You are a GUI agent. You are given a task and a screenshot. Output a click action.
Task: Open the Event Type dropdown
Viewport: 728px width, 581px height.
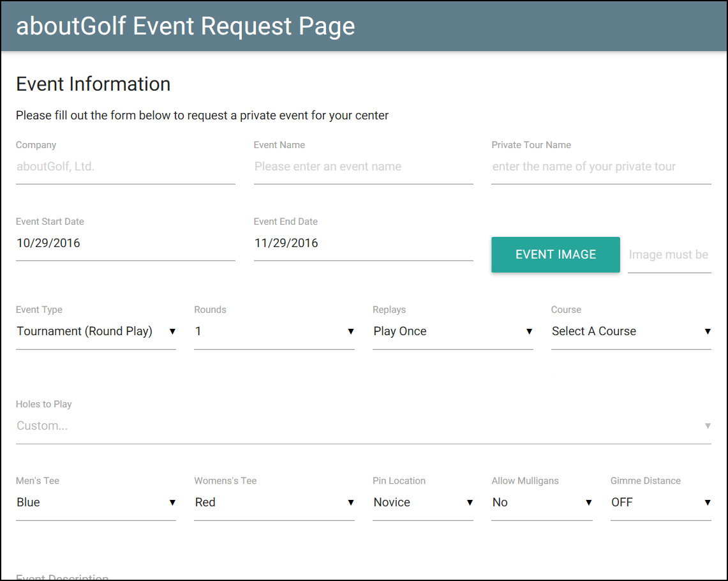[96, 331]
